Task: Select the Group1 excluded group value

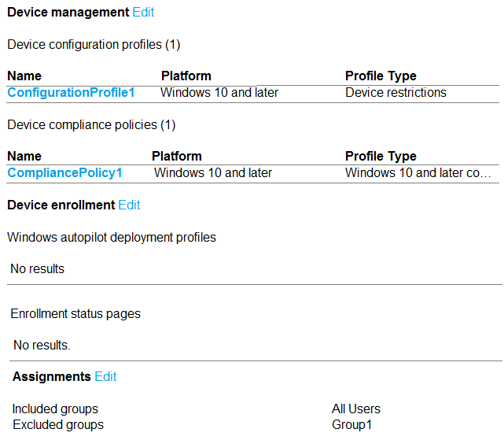Action: click(x=351, y=425)
